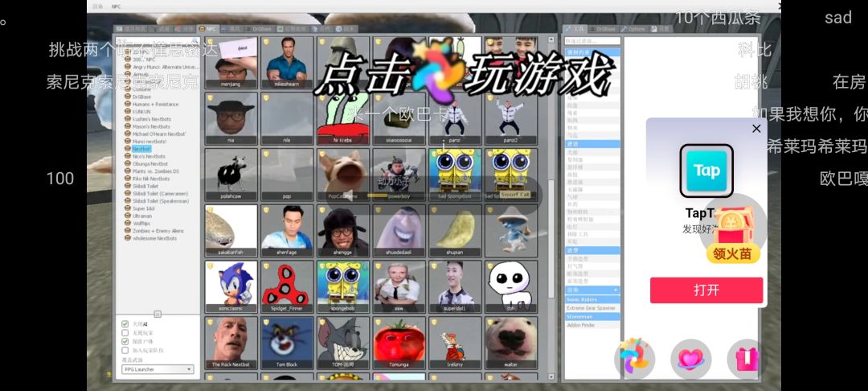
Task: Spawn the walter dog nextbot
Action: pyautogui.click(x=510, y=343)
